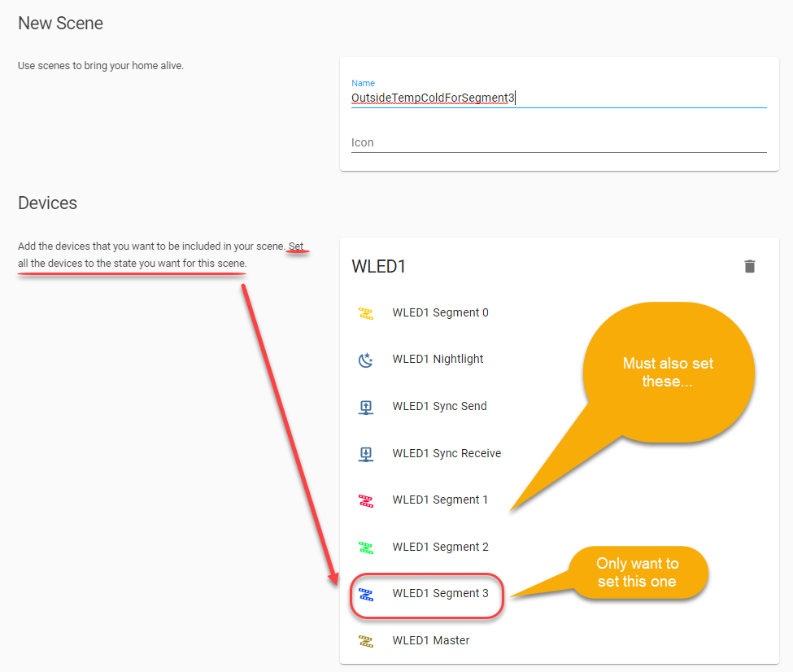Screen dimensions: 793x672
Task: Click the WLED1 card title
Action: (x=379, y=266)
